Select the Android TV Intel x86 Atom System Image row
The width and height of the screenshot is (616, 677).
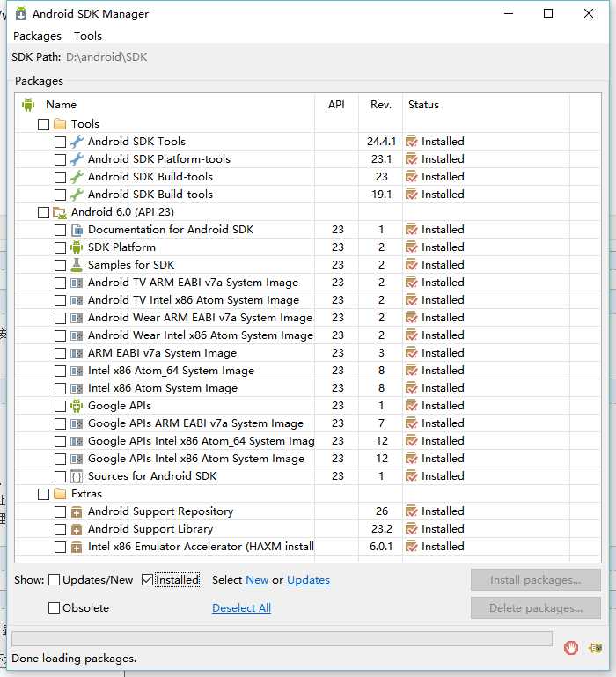pos(307,300)
